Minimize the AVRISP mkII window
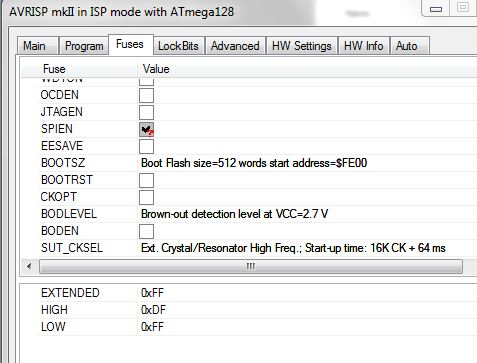This screenshot has width=477, height=363. (x=436, y=8)
